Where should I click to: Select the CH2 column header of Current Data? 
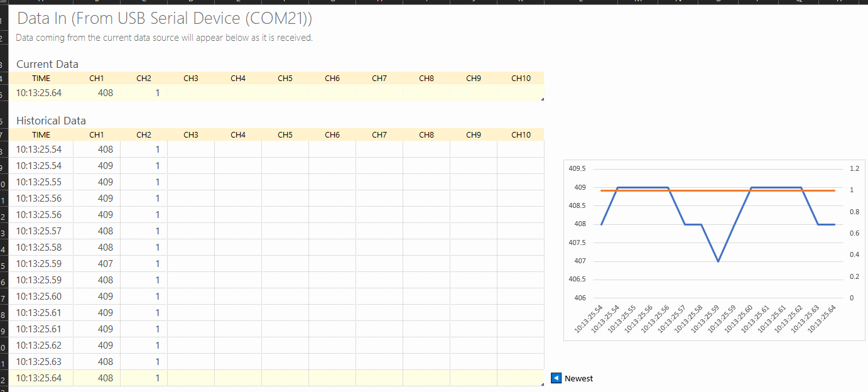(x=143, y=78)
